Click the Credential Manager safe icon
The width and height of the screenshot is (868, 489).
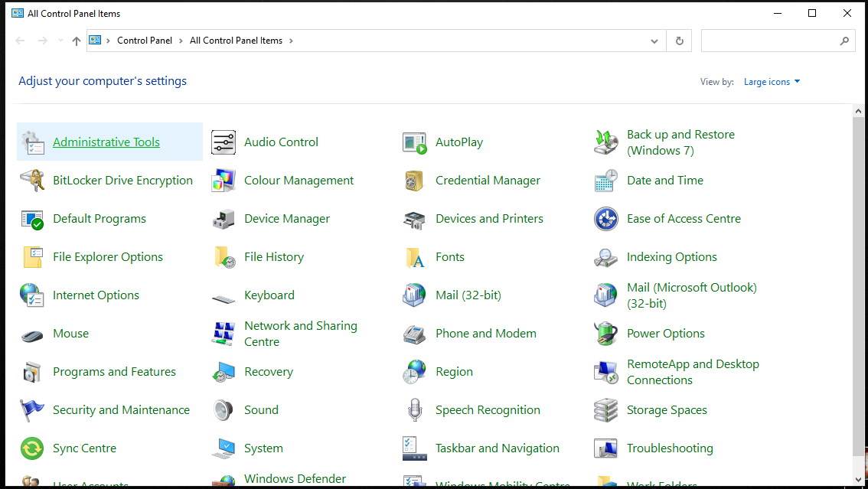click(x=415, y=181)
